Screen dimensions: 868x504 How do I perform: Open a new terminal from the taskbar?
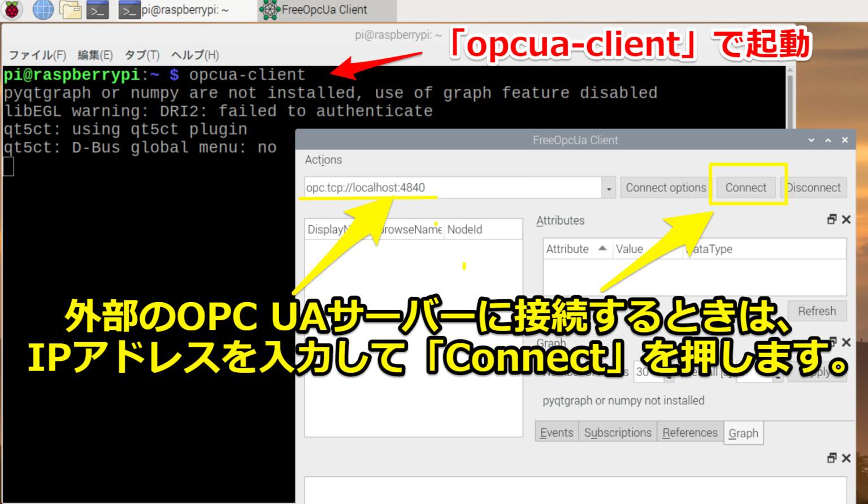click(97, 10)
